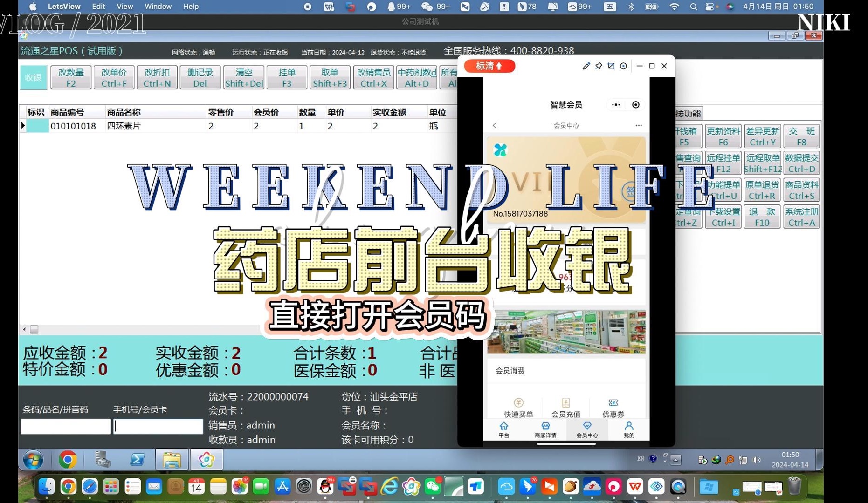The width and height of the screenshot is (868, 503).
Task: Click the 接功能 tab label
Action: click(688, 114)
